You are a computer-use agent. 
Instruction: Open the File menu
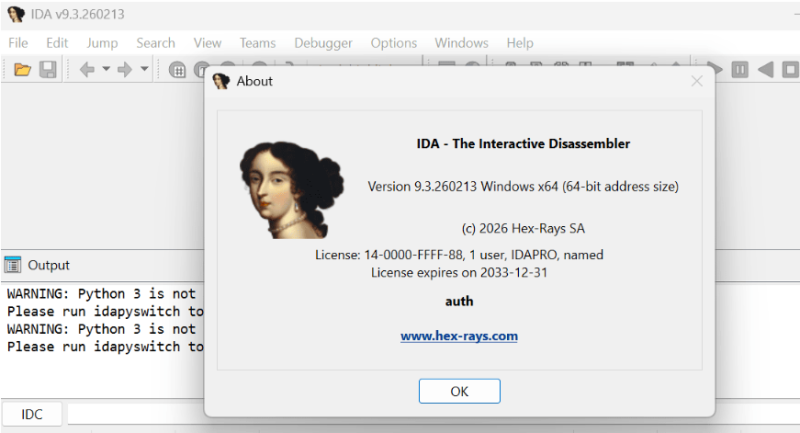(x=18, y=43)
